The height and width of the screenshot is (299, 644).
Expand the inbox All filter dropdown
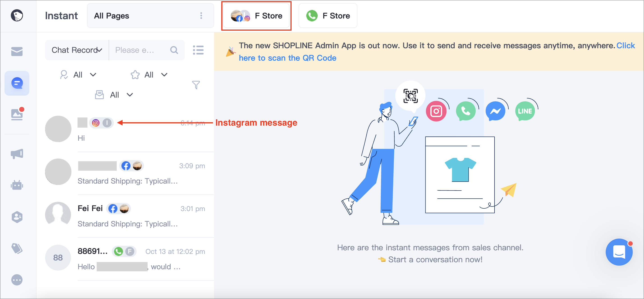point(114,95)
